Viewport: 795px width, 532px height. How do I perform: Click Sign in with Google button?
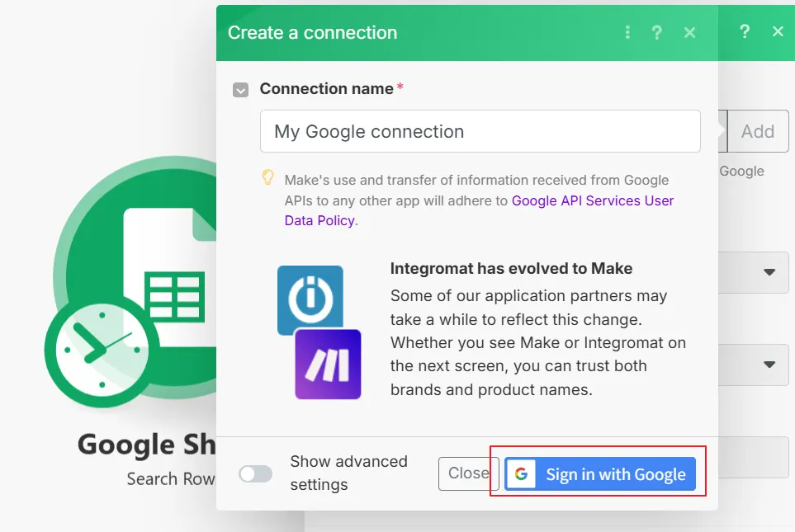tap(600, 473)
